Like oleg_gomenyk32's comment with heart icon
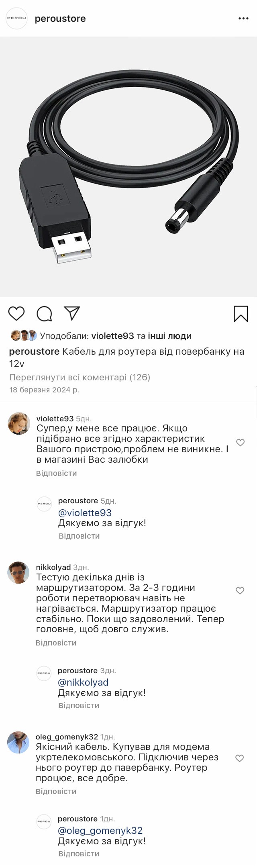This screenshot has height=868, width=257. point(239,758)
